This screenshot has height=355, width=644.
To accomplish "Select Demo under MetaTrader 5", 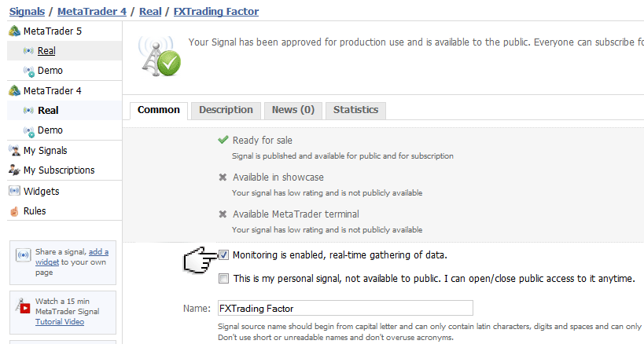I will (50, 71).
